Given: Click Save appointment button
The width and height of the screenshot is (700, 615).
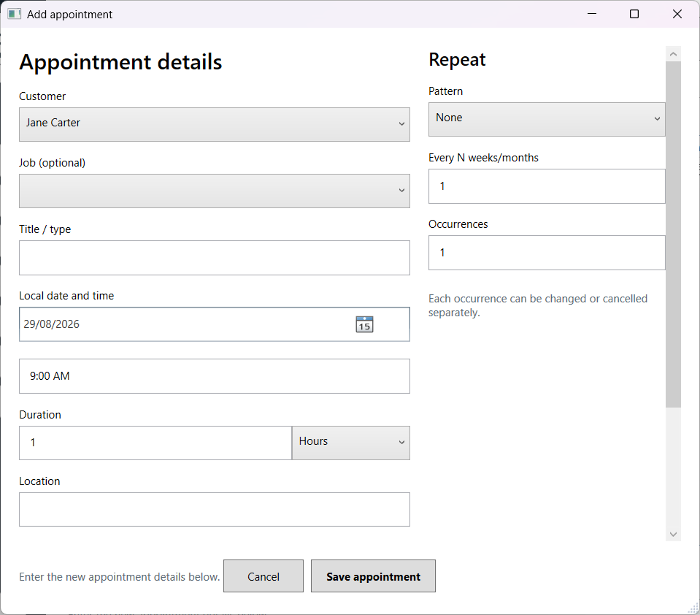Looking at the screenshot, I should 373,576.
